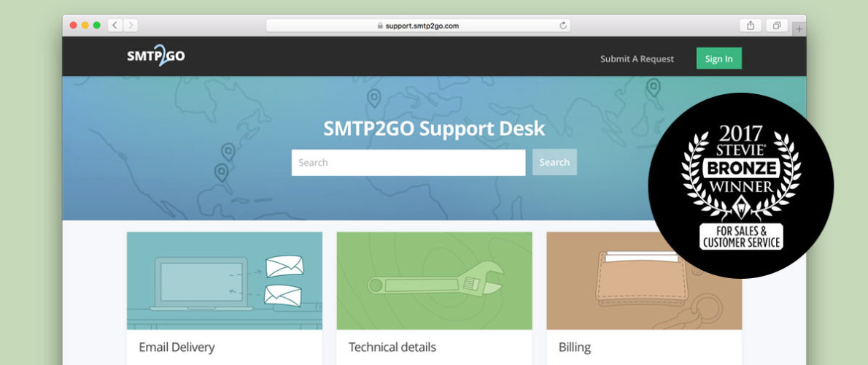Go back using Safari's back arrow
Screen dimensions: 868x365
click(x=115, y=26)
